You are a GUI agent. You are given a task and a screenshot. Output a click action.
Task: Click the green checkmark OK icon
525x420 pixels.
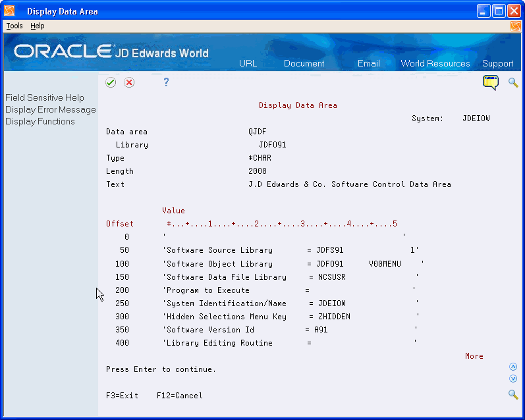pos(111,82)
